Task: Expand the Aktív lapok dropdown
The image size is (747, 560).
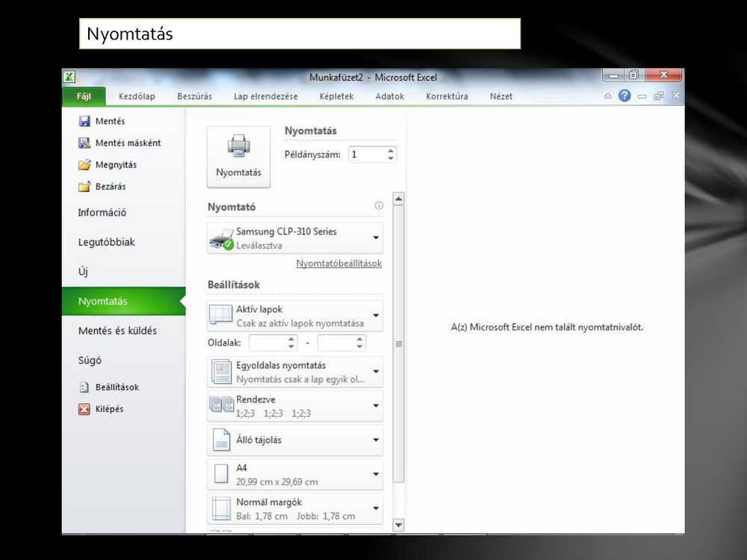Action: click(376, 315)
